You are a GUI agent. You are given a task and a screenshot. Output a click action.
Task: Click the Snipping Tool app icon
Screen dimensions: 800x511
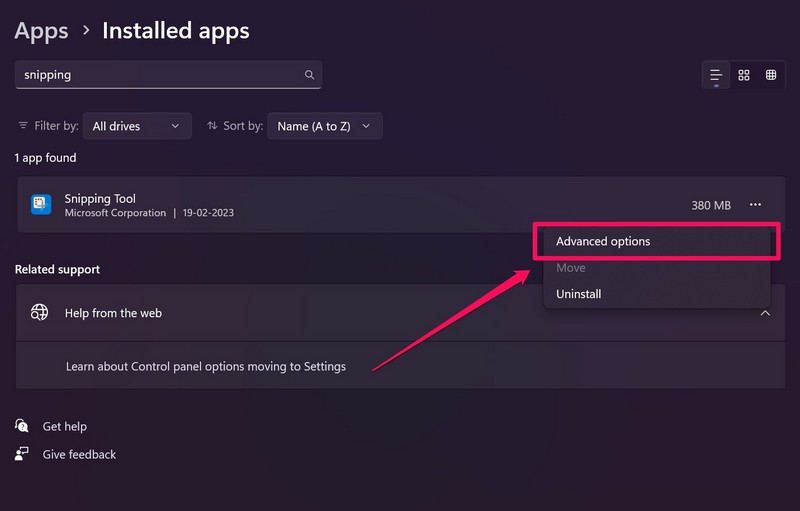click(x=41, y=205)
